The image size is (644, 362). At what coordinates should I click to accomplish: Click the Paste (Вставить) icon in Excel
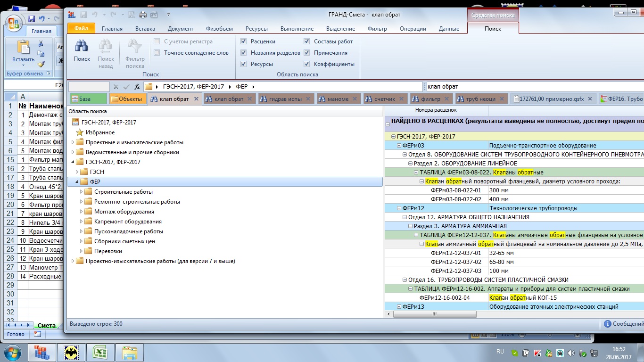(23, 47)
